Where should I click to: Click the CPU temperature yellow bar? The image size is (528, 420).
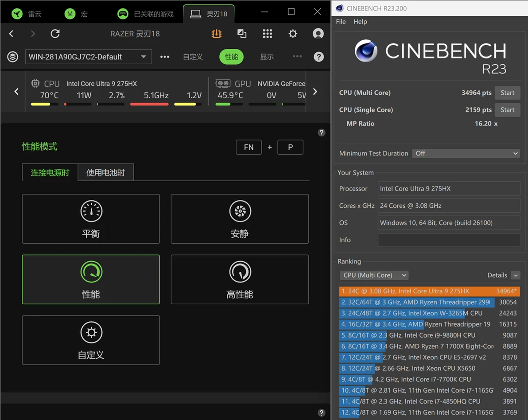pos(44,104)
